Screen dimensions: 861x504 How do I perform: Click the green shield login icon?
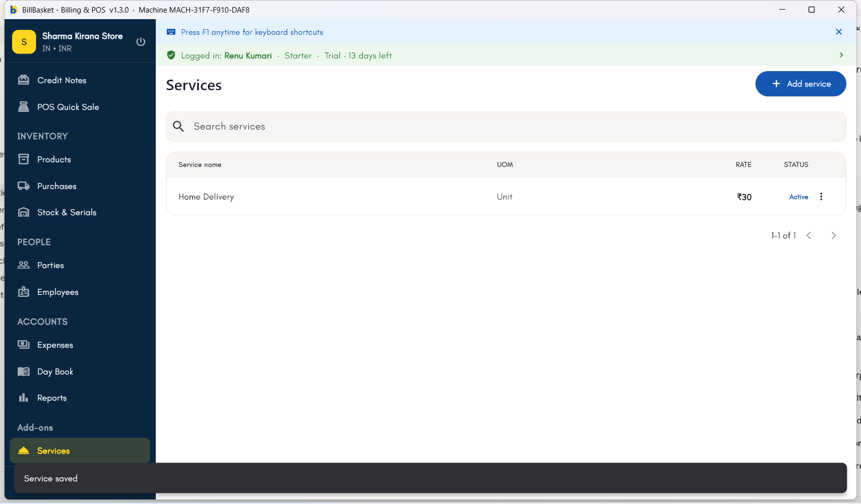[x=171, y=55]
